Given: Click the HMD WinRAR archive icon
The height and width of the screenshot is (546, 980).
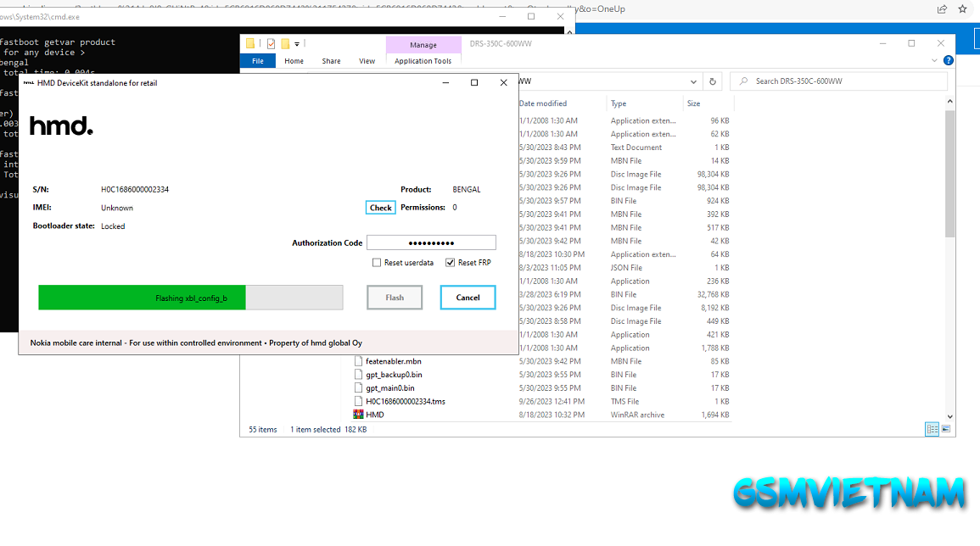Looking at the screenshot, I should [x=358, y=415].
